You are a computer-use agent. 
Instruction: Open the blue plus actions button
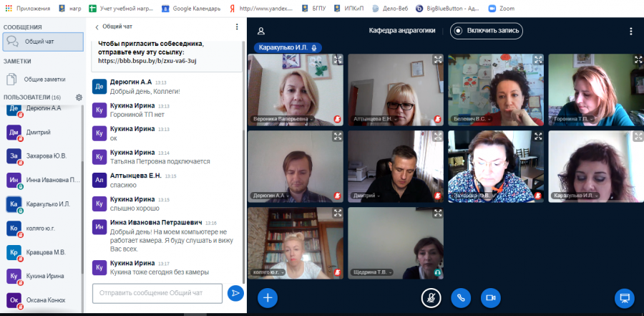pos(268,298)
